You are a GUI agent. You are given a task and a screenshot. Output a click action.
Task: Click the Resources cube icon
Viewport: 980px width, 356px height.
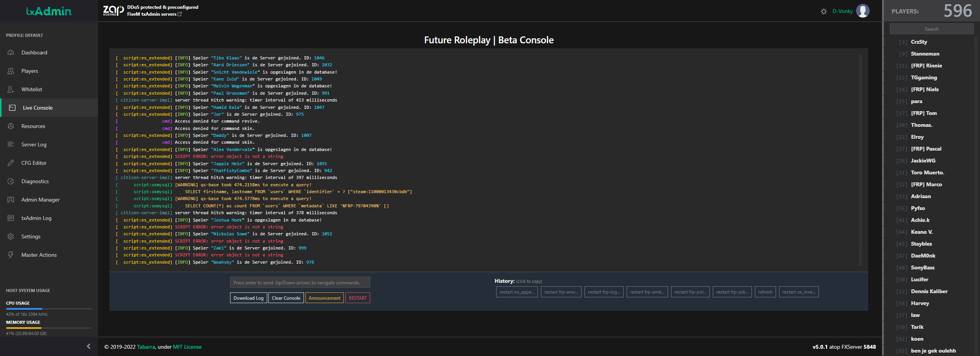(x=11, y=126)
